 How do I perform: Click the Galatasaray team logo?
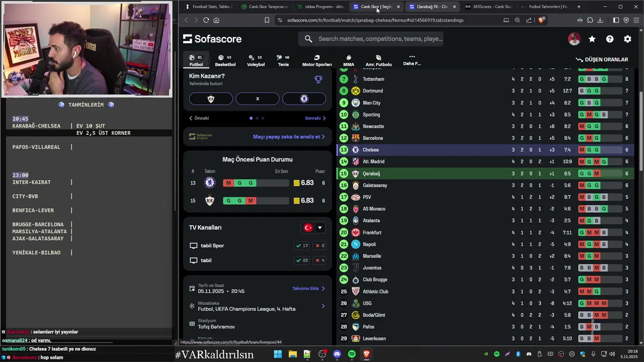coord(356,186)
